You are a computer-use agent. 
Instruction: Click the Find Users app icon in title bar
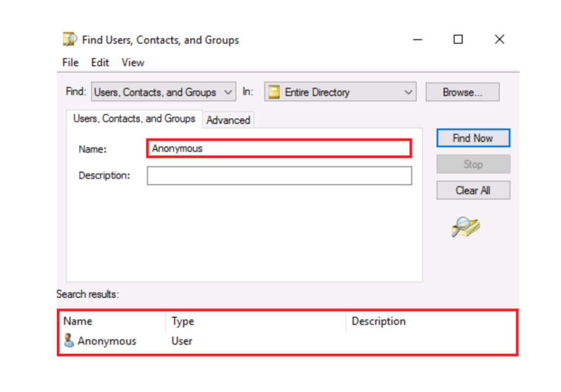(70, 39)
